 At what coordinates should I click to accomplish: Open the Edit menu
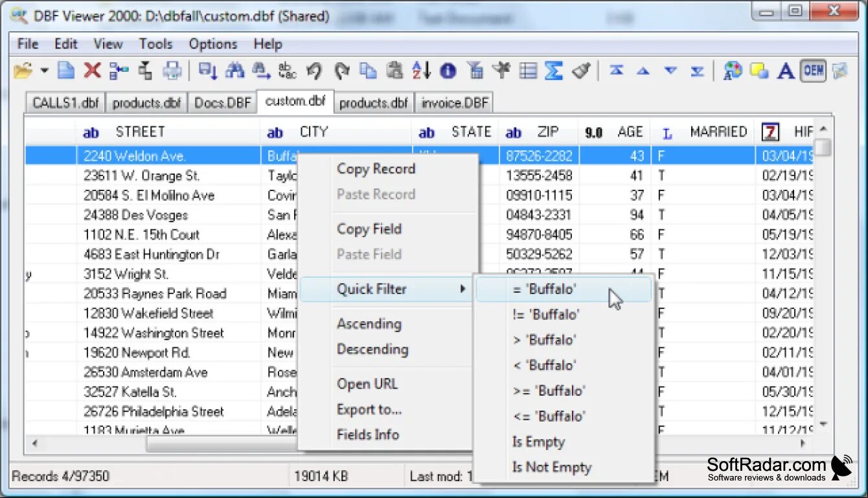(x=66, y=44)
